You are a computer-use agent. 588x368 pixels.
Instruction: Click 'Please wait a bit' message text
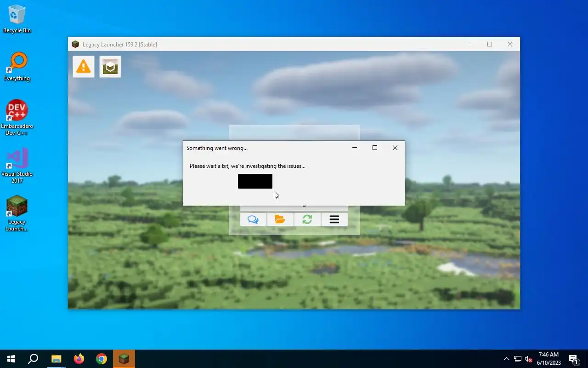coord(248,166)
